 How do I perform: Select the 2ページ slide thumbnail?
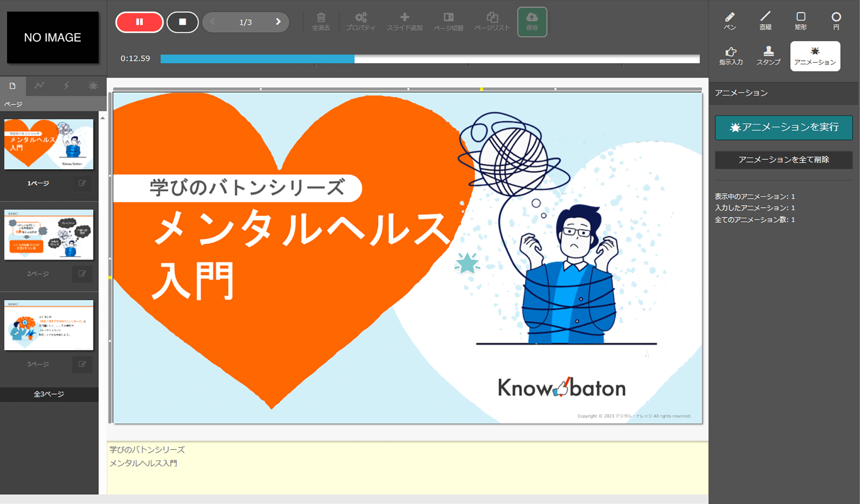coord(49,235)
